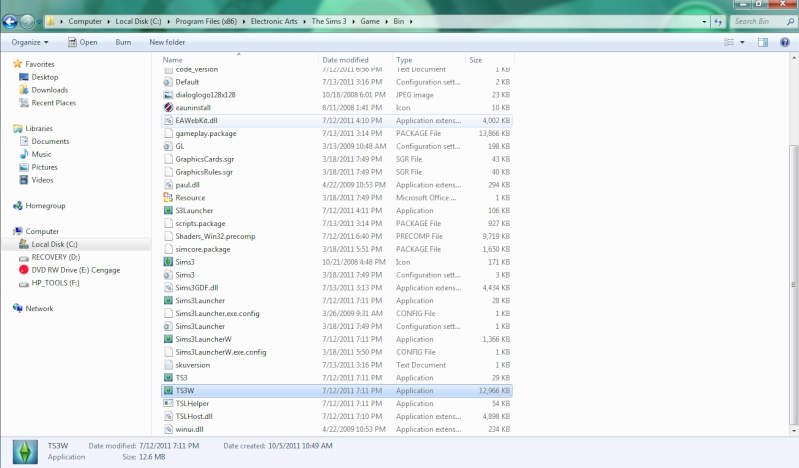799x468 pixels.
Task: Sort by the Size column header
Action: (x=475, y=60)
